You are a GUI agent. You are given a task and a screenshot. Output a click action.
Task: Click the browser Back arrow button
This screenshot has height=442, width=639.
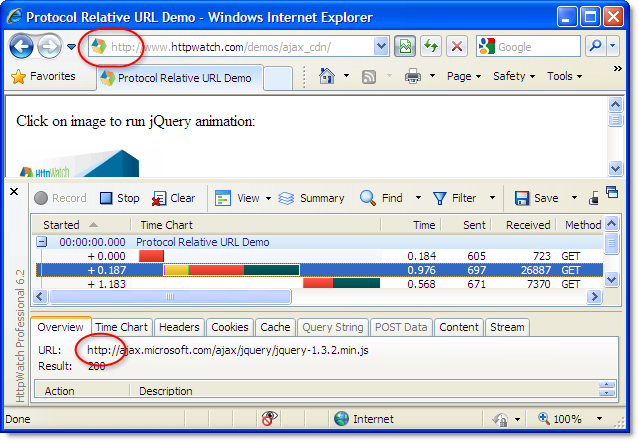(x=21, y=46)
